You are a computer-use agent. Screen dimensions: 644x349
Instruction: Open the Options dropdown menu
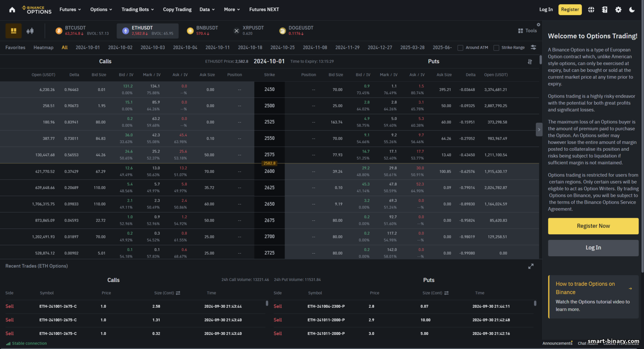101,9
